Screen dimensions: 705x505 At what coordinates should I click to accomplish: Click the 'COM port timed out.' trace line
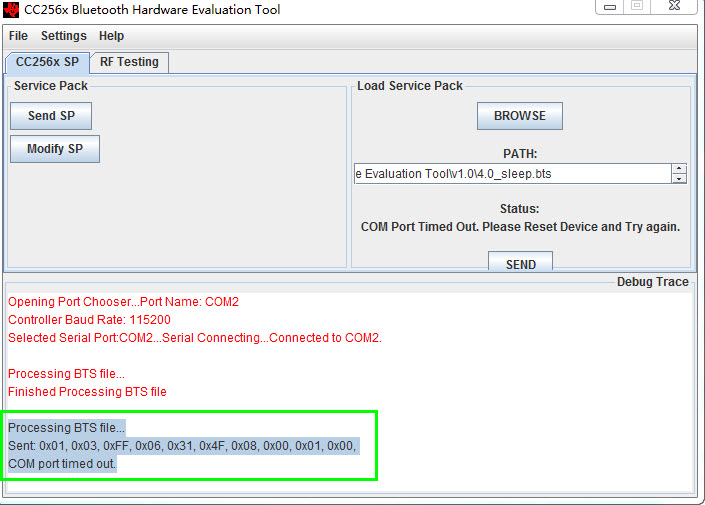tap(62, 464)
